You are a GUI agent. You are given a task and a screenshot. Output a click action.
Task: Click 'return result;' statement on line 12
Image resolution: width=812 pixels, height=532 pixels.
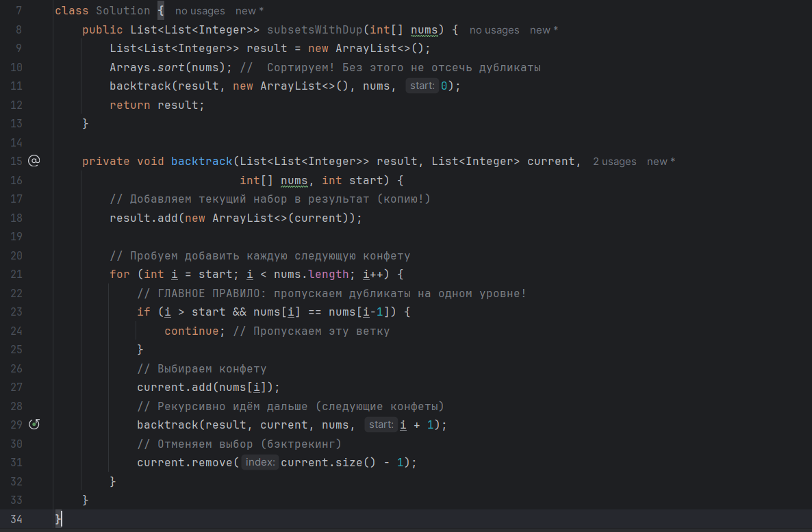(157, 105)
